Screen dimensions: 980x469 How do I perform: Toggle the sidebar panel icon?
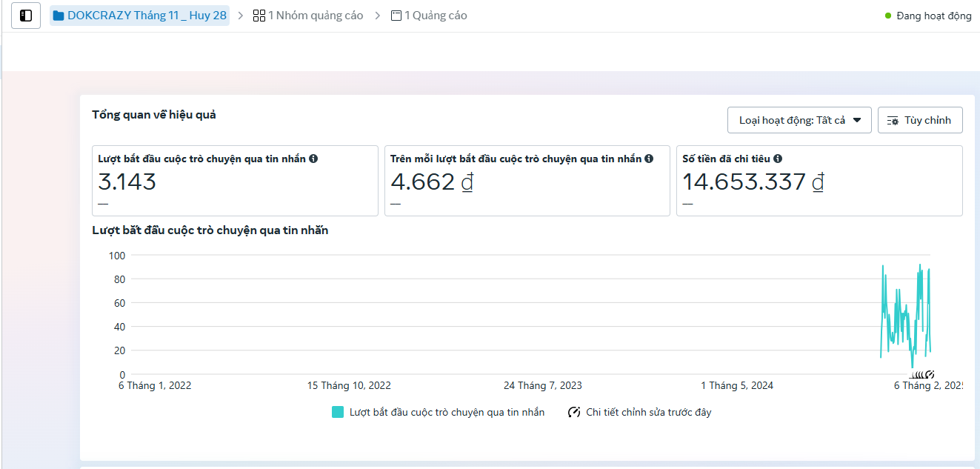[x=26, y=16]
